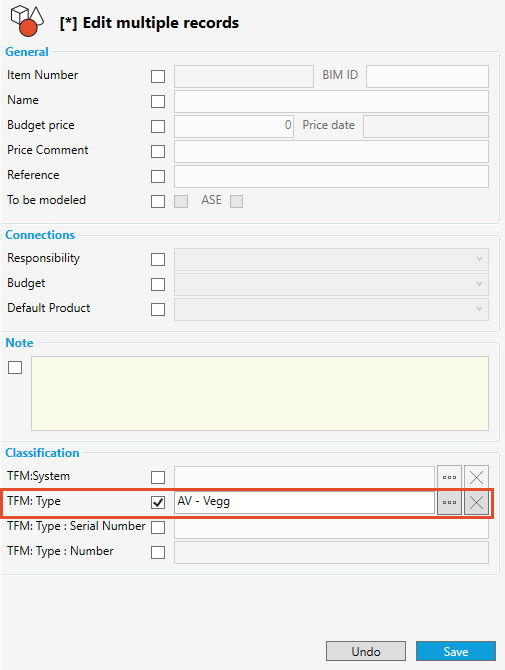Tick TFM: Type : Serial Number checkbox
This screenshot has height=670, width=505.
click(158, 527)
